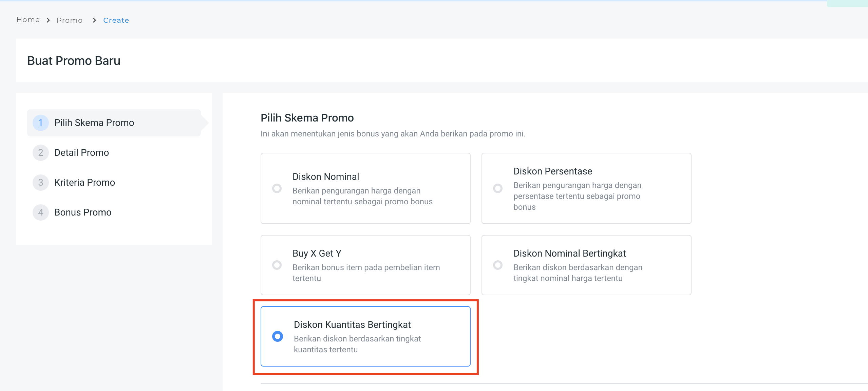Viewport: 868px width, 391px height.
Task: Click step 3 number circle
Action: point(40,183)
